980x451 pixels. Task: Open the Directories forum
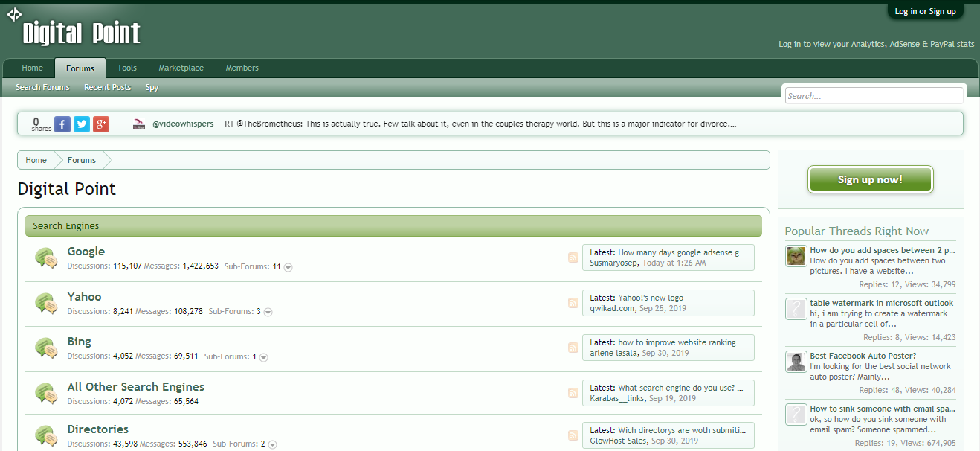[x=98, y=429]
